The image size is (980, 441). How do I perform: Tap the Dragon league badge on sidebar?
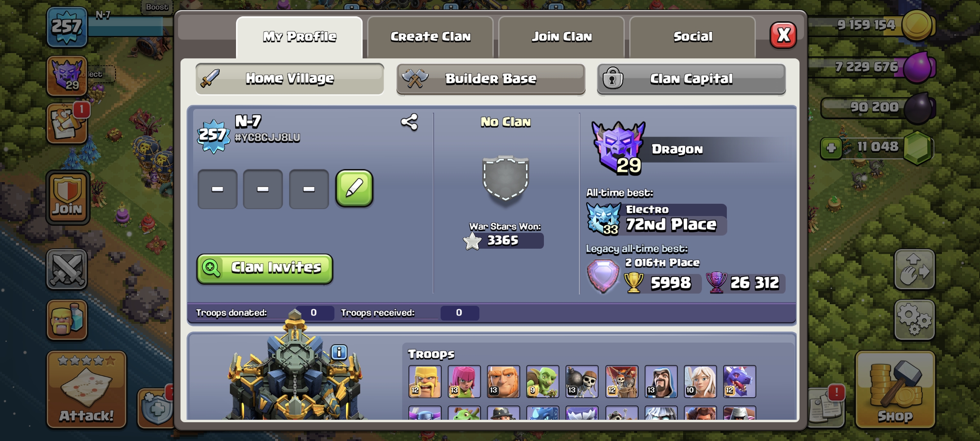[x=67, y=76]
